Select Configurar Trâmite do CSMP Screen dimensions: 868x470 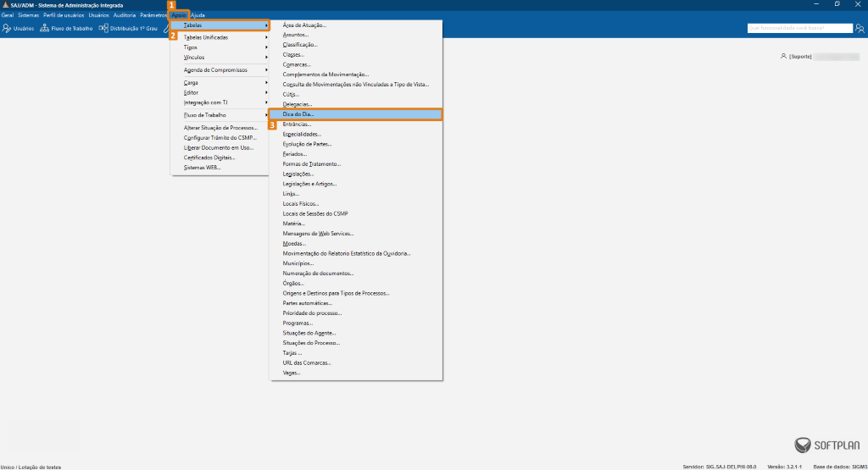[220, 138]
